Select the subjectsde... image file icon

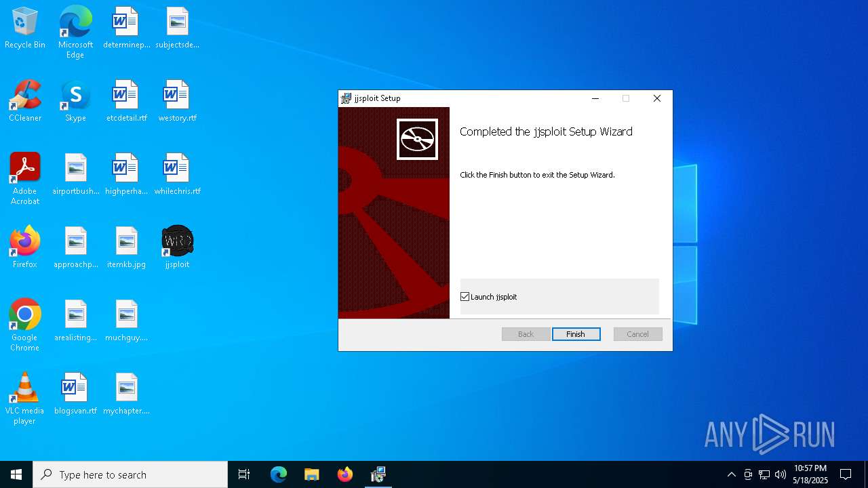point(177,28)
